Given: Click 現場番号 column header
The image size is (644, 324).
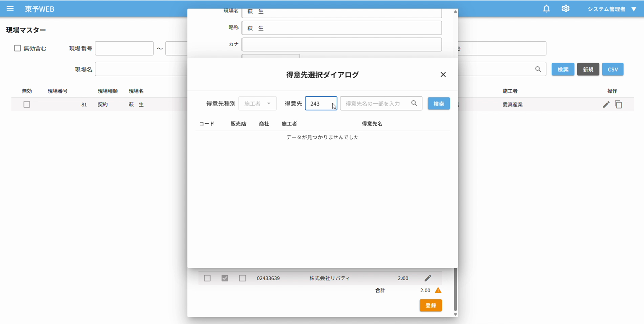Looking at the screenshot, I should (58, 91).
